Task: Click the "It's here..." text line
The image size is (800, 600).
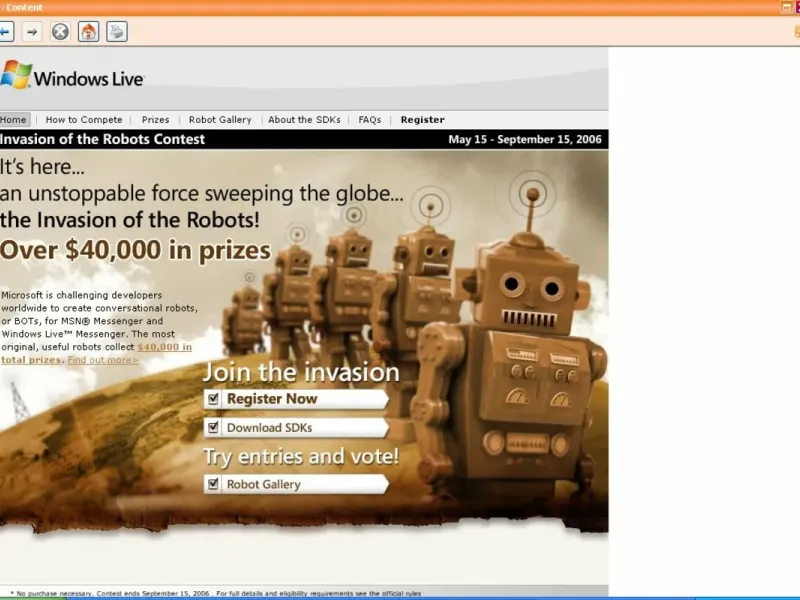Action: 42,167
